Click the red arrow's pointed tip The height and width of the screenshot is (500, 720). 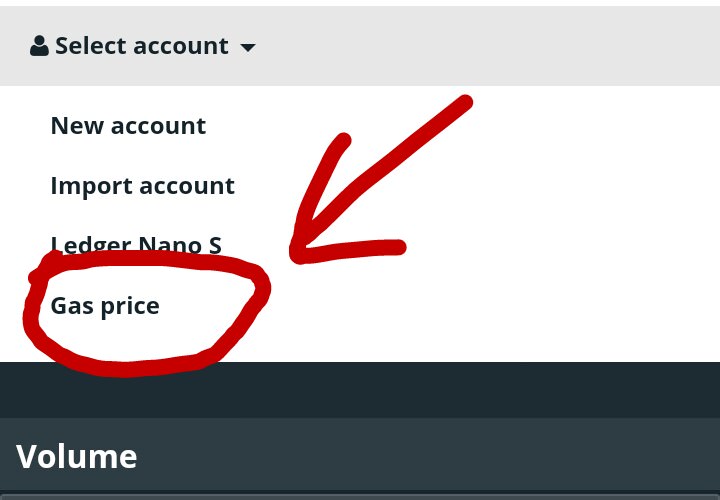[x=295, y=255]
